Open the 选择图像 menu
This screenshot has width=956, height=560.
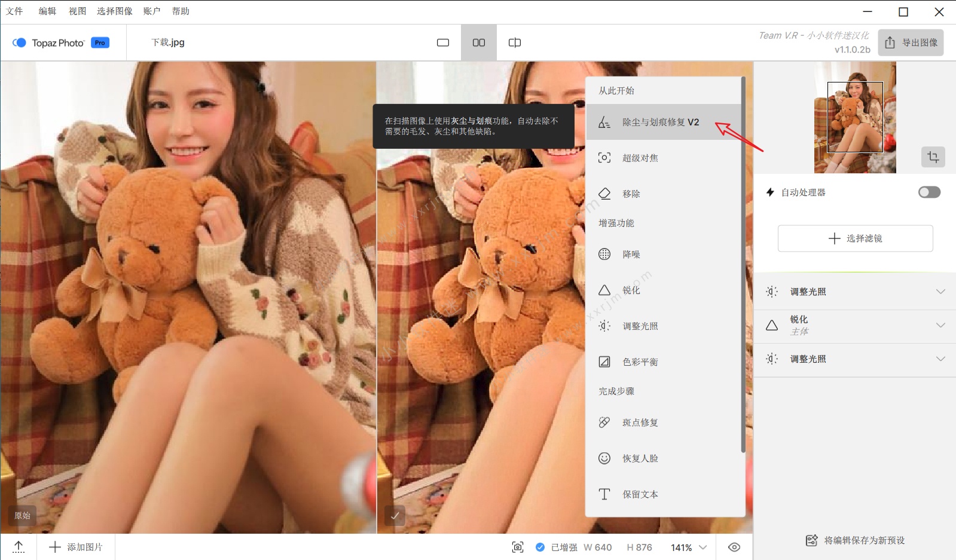coord(115,11)
